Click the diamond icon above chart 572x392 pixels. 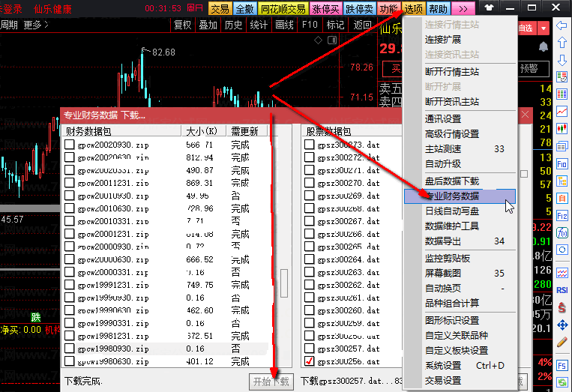318,40
